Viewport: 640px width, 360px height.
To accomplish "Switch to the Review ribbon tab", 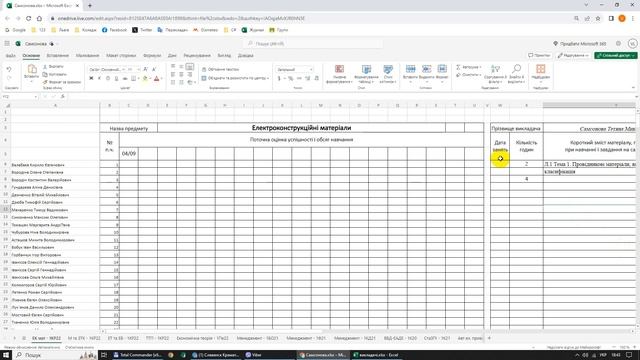I will (197, 56).
